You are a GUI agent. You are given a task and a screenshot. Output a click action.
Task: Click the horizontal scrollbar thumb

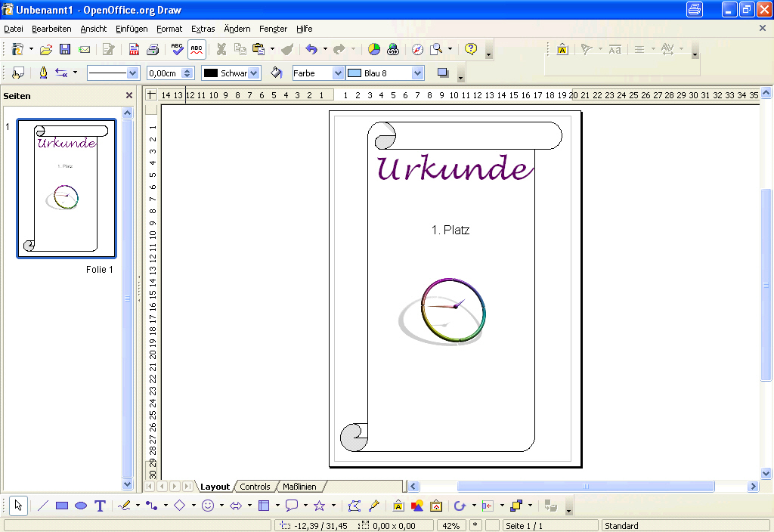(586, 487)
